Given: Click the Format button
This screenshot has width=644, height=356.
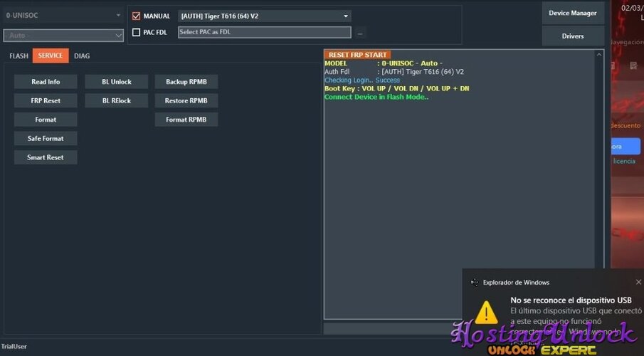Looking at the screenshot, I should pos(46,120).
